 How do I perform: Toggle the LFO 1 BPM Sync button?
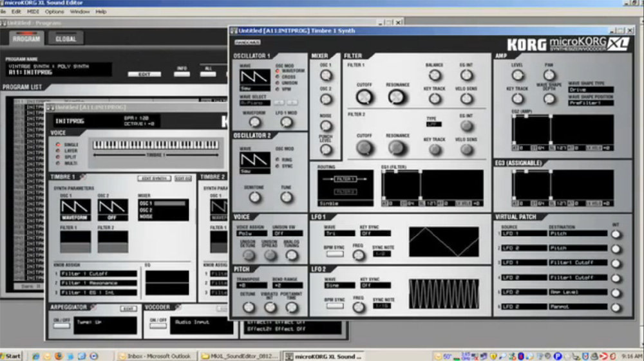pos(335,254)
